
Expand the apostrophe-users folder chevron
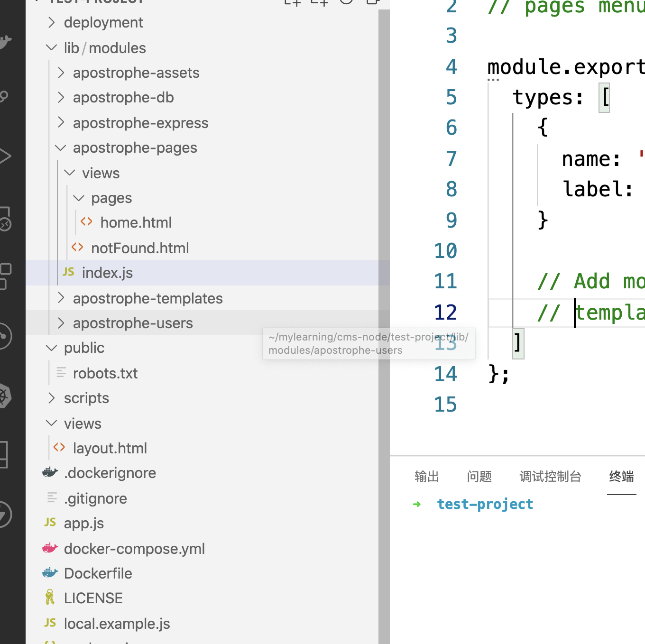tap(61, 323)
